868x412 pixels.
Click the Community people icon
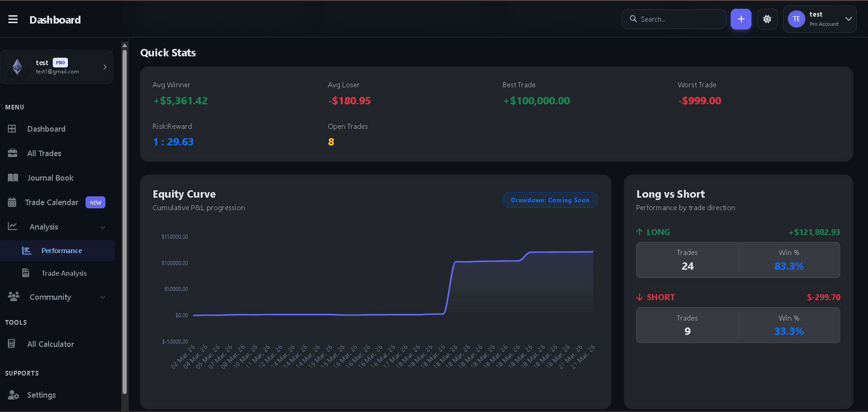pyautogui.click(x=13, y=297)
